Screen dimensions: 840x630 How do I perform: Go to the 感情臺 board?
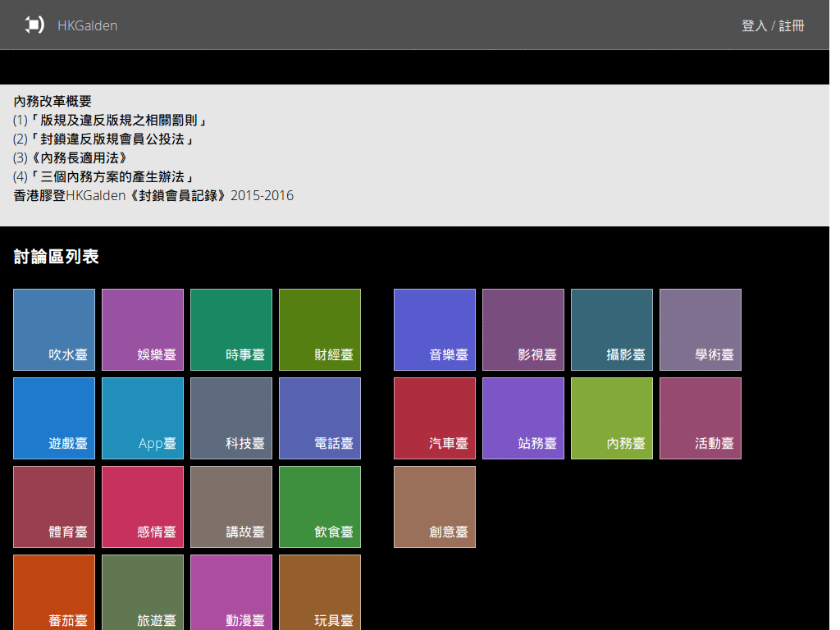(143, 507)
